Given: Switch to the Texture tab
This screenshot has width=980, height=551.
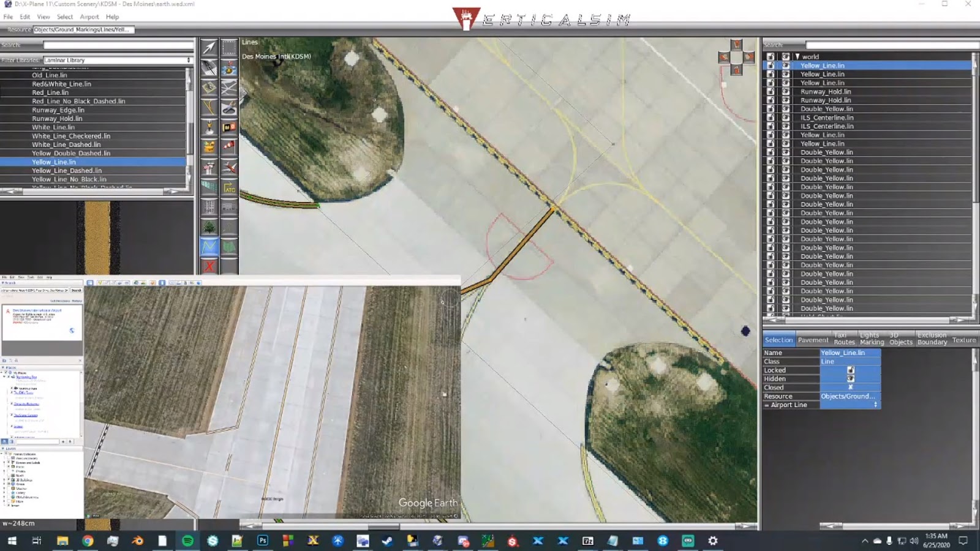Looking at the screenshot, I should point(964,340).
